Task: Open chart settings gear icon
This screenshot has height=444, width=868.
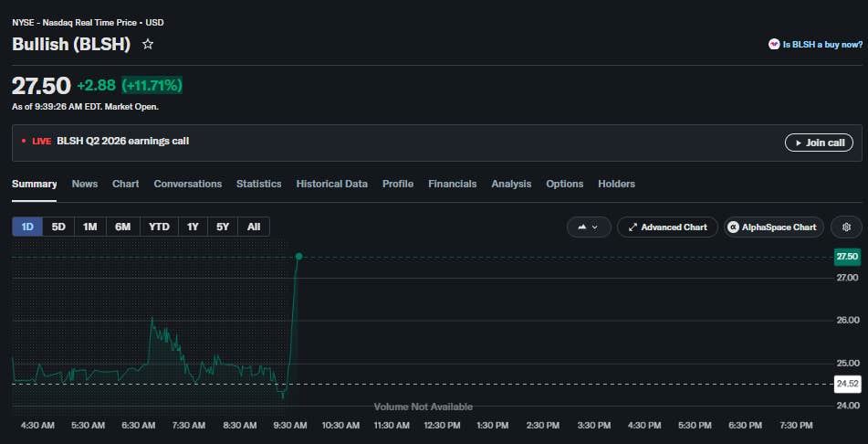Action: click(x=846, y=227)
